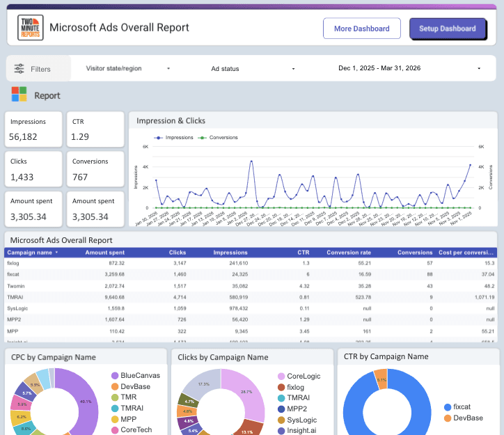Image resolution: width=504 pixels, height=435 pixels.
Task: Click the Conversions column header
Action: pyautogui.click(x=415, y=253)
